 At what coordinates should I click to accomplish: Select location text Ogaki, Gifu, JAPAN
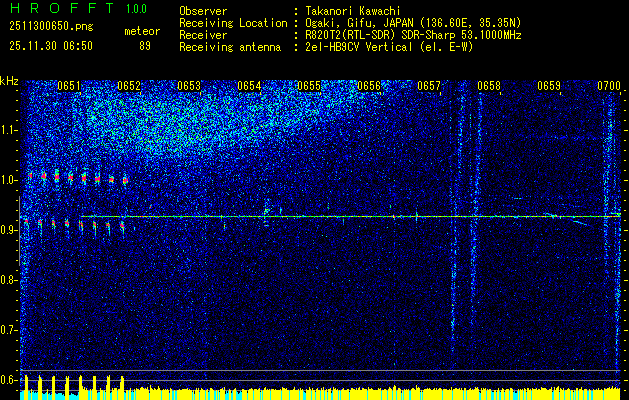click(x=359, y=23)
